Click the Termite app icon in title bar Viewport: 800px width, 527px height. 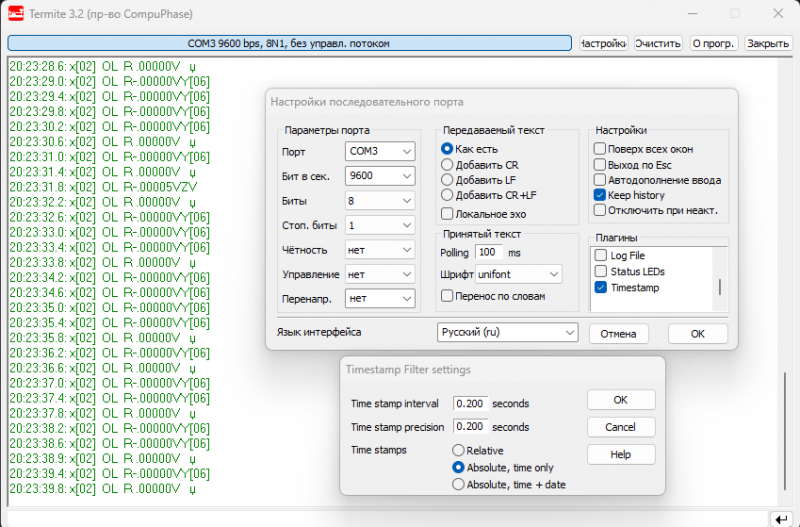coord(16,14)
